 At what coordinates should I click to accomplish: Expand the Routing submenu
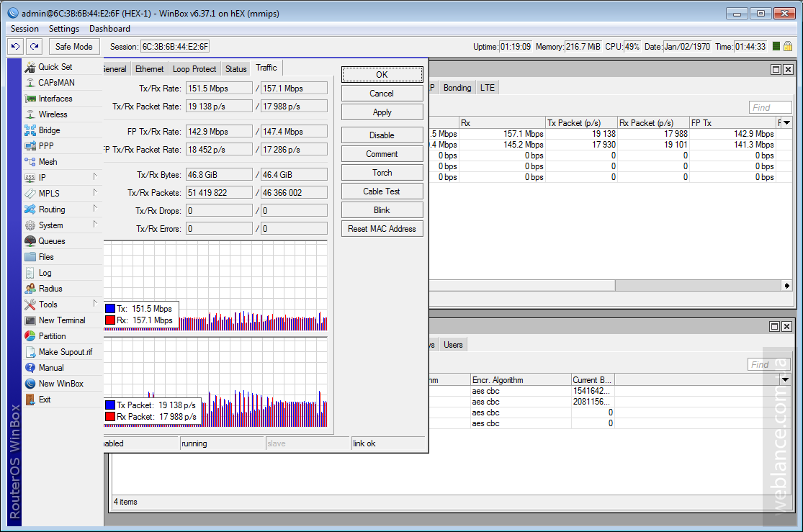click(x=51, y=209)
